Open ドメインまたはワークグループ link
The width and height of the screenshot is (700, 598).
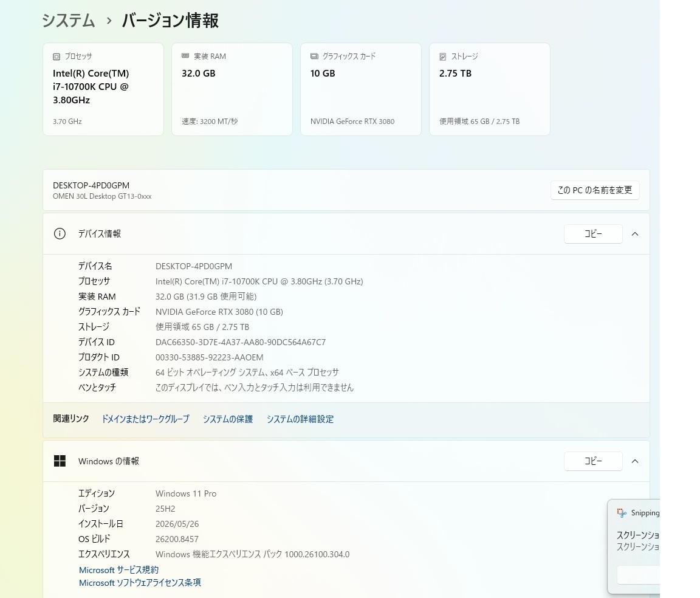(146, 419)
